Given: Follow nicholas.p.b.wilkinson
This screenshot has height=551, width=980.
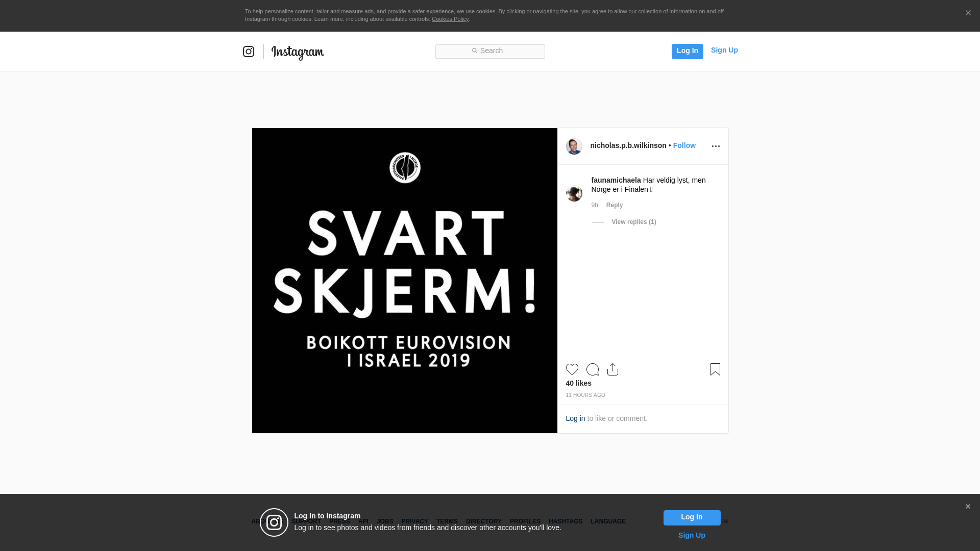Looking at the screenshot, I should 684,145.
